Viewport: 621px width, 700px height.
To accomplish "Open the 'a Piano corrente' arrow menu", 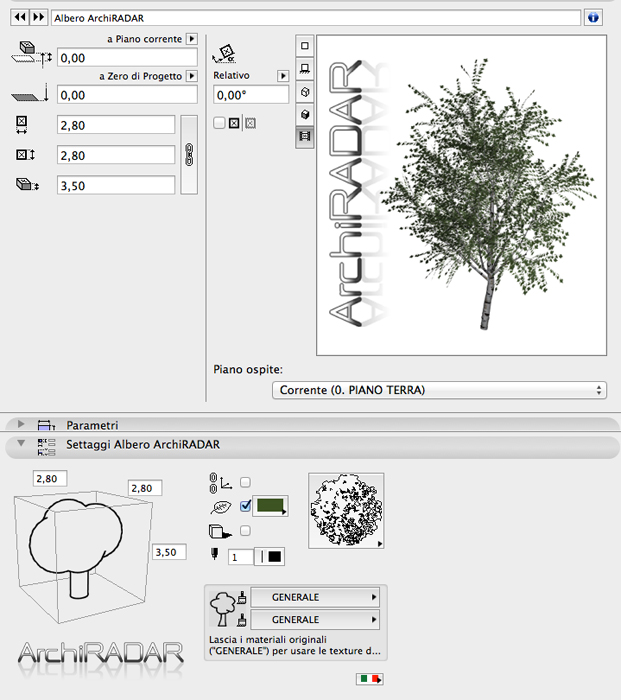I will tap(192, 39).
